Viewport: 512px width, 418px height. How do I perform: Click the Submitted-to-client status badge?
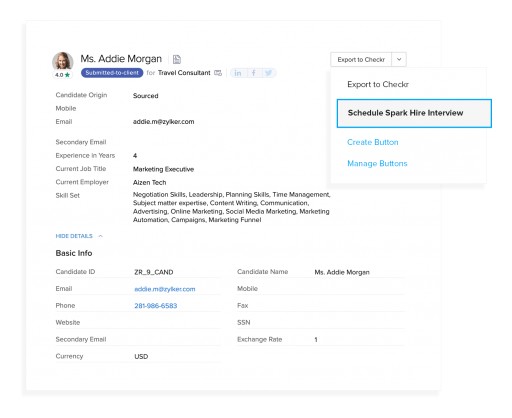pyautogui.click(x=112, y=73)
